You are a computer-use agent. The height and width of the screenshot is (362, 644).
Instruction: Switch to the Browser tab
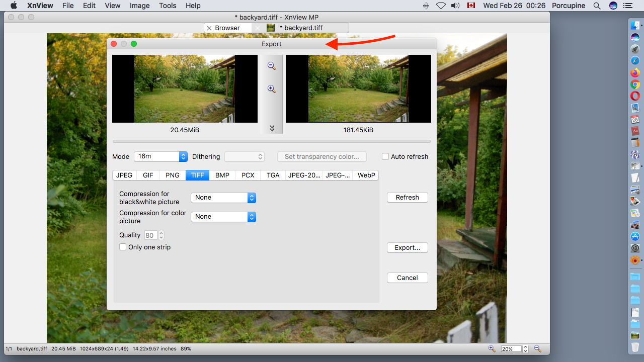[x=227, y=28]
